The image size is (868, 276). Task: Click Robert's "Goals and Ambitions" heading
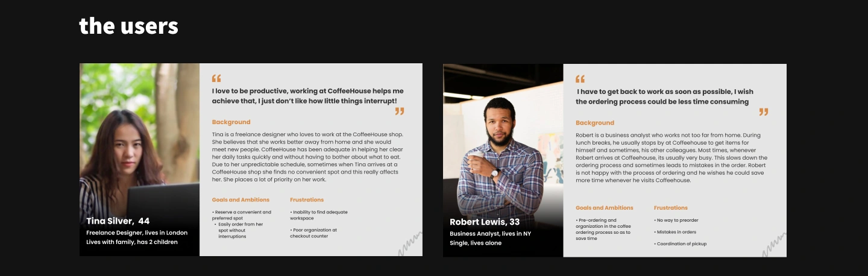605,208
